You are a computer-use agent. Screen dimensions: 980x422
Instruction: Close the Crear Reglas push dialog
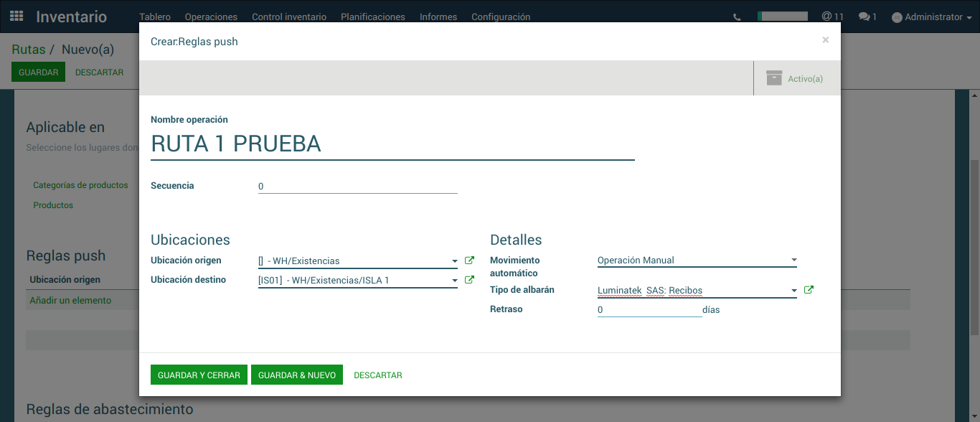pyautogui.click(x=825, y=40)
